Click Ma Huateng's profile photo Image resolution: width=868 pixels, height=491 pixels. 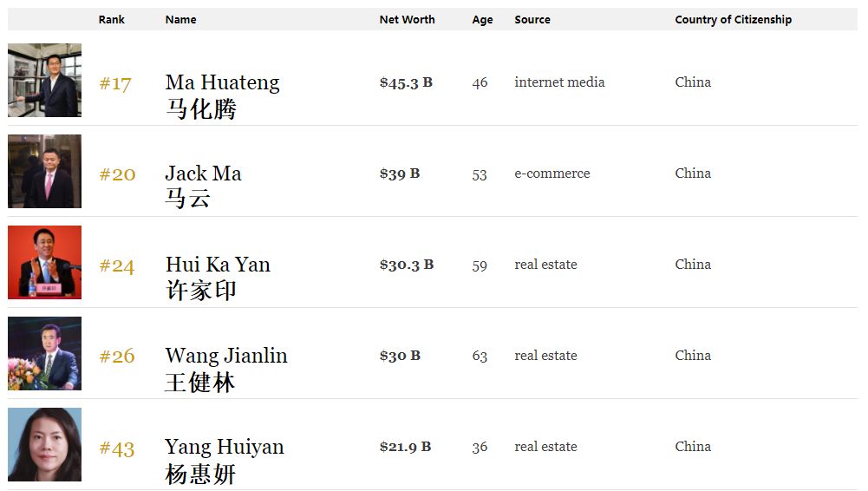[44, 80]
